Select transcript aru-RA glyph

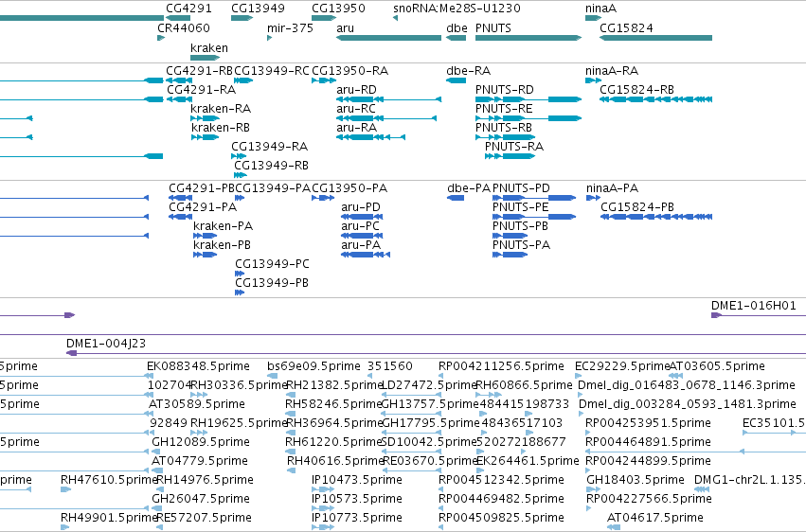[370, 137]
